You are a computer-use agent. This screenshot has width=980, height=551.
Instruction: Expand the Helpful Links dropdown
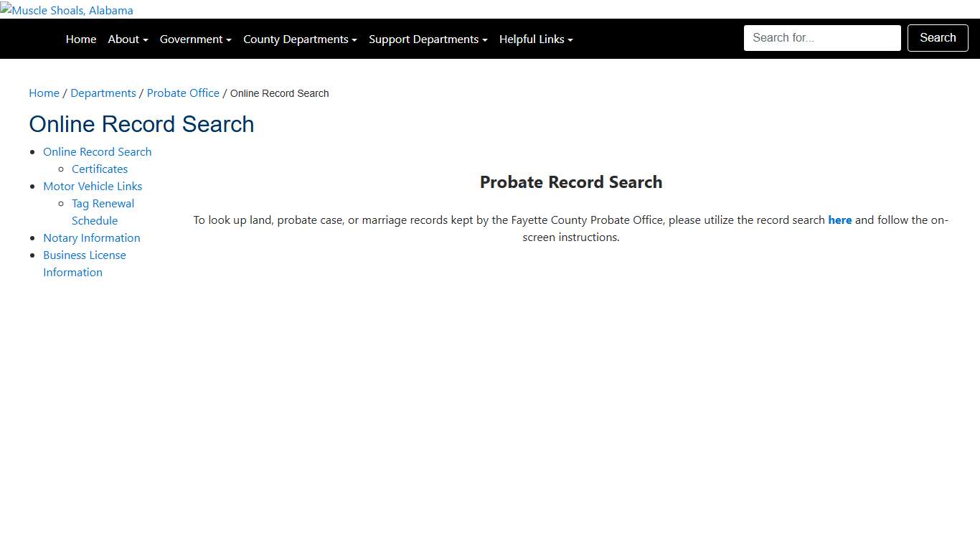pyautogui.click(x=535, y=39)
